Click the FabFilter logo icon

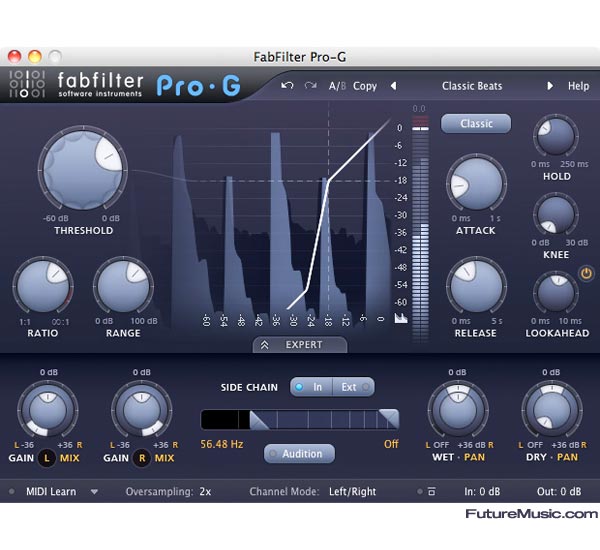click(x=27, y=84)
